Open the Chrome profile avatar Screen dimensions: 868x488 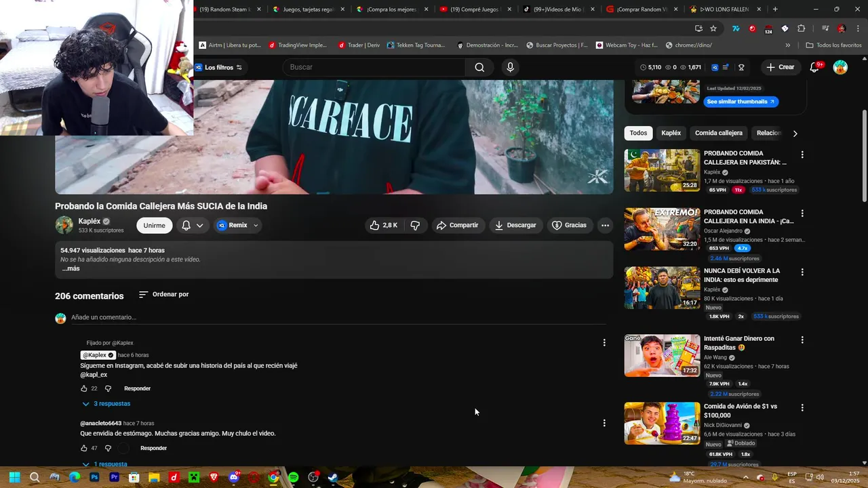coord(842,28)
